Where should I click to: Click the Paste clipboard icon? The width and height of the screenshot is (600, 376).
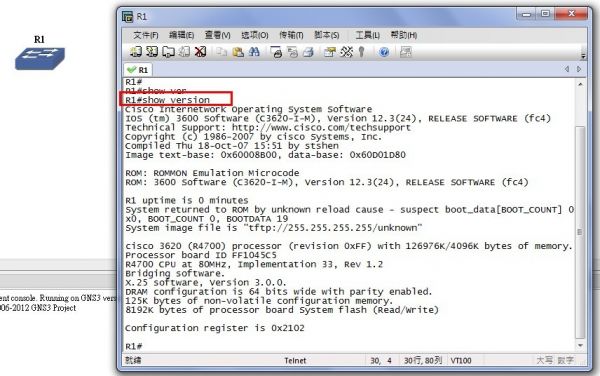(238, 52)
